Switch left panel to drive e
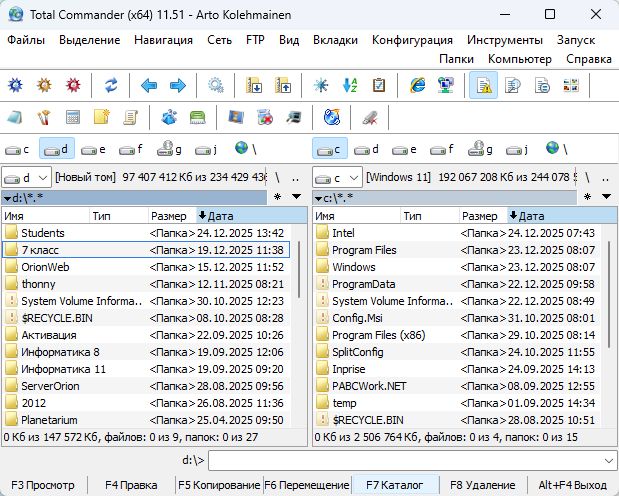This screenshot has height=496, width=619. [x=95, y=149]
